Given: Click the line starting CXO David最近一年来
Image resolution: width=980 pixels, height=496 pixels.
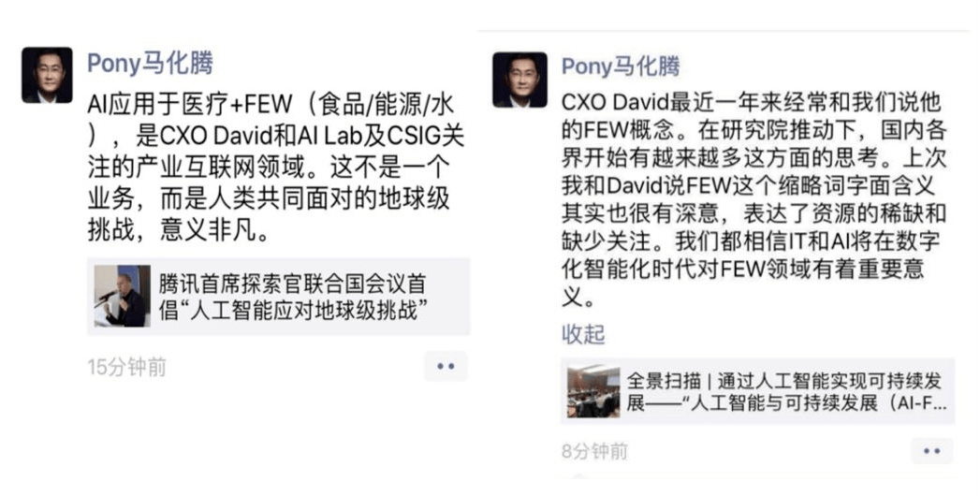Looking at the screenshot, I should point(751,102).
